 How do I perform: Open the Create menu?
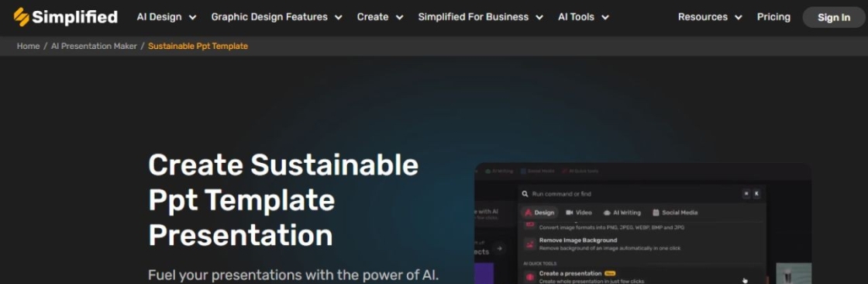click(380, 17)
